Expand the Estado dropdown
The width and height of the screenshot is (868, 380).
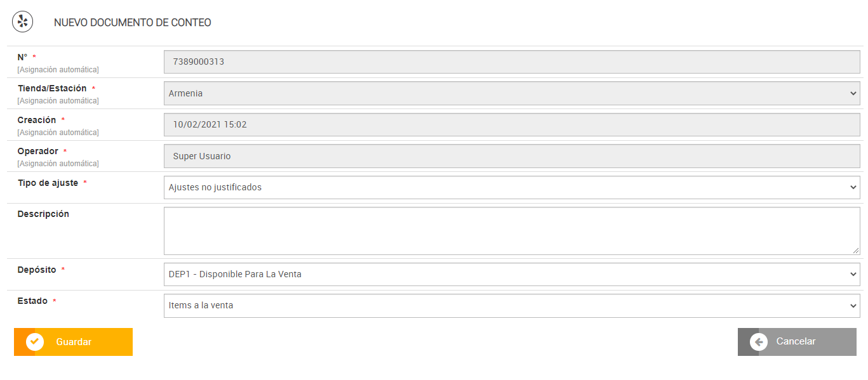[511, 306]
